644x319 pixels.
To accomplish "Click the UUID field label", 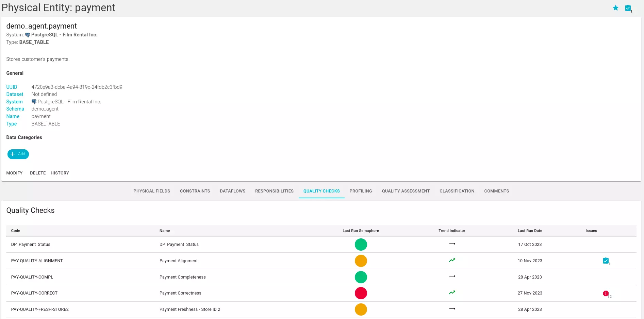I will tap(12, 87).
